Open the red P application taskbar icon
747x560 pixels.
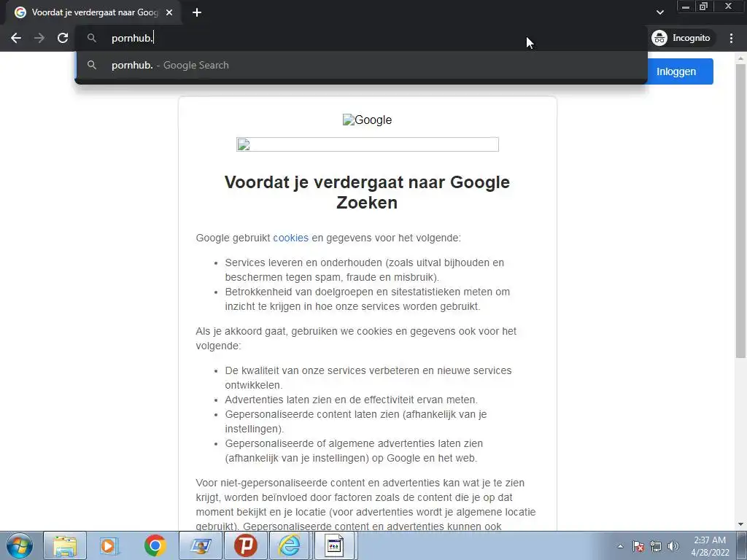[245, 545]
